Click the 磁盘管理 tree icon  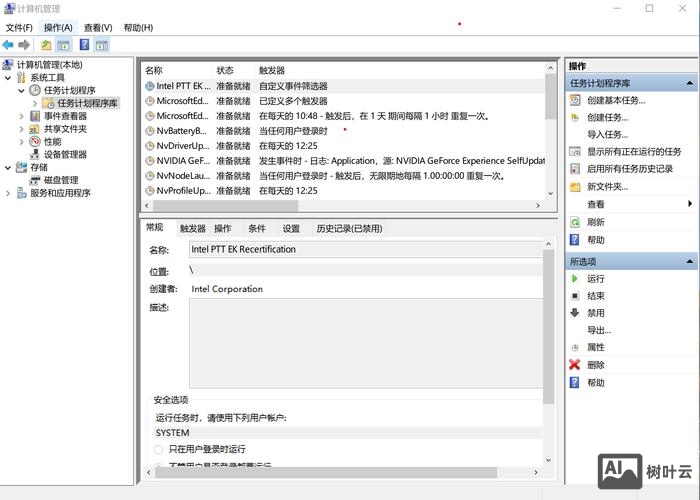[35, 180]
